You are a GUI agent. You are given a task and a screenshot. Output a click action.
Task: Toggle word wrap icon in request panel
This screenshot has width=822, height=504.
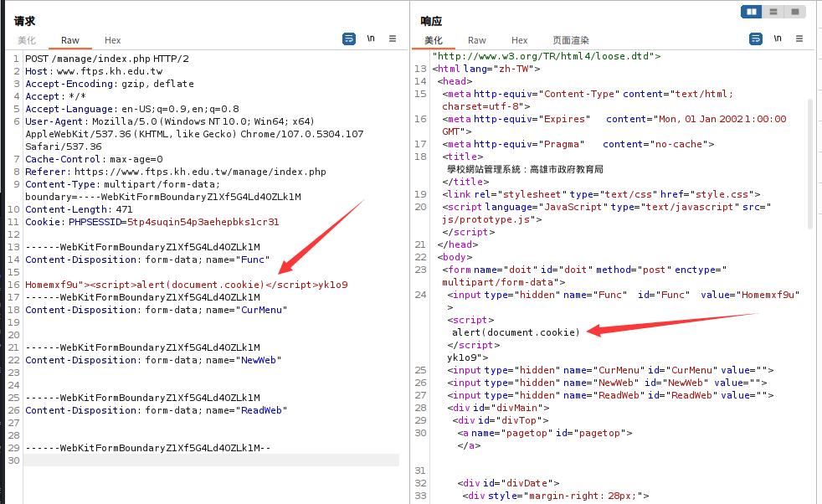[348, 39]
